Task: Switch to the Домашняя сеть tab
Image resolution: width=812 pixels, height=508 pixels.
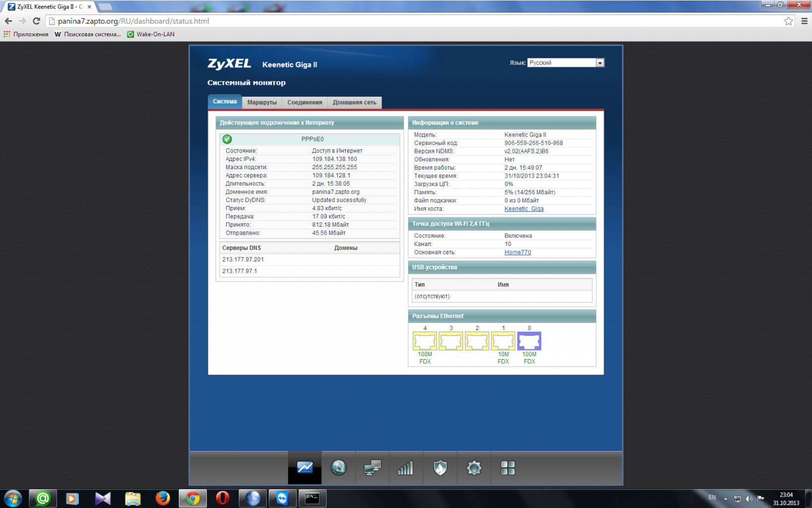Action: click(354, 102)
